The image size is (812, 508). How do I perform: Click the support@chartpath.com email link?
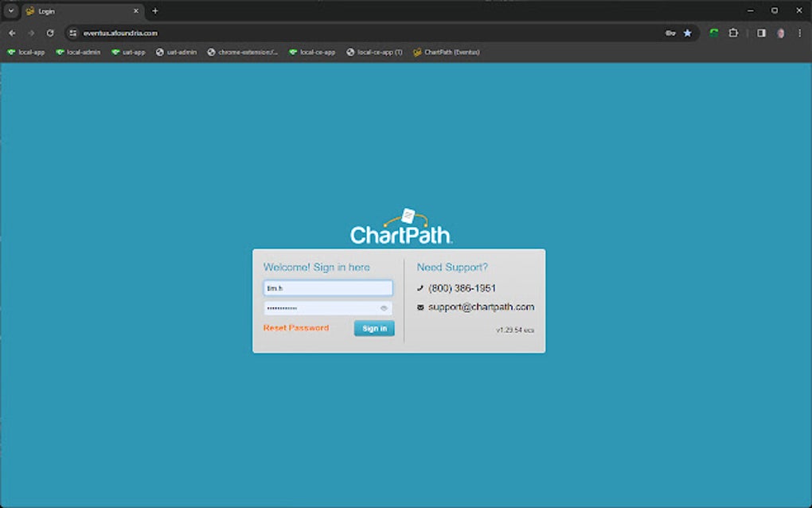pos(481,307)
